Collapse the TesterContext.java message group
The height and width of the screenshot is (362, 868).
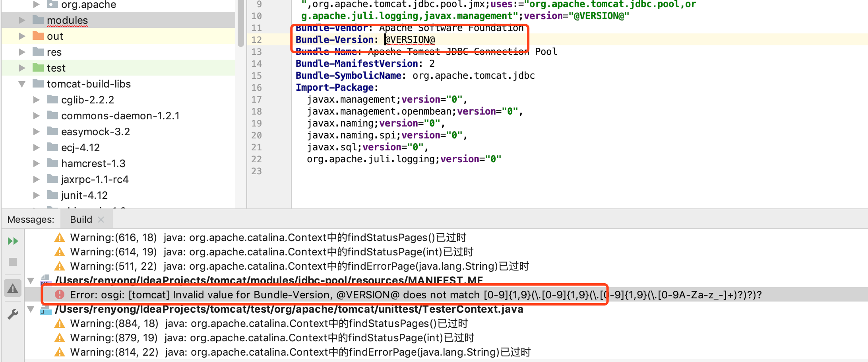click(31, 309)
